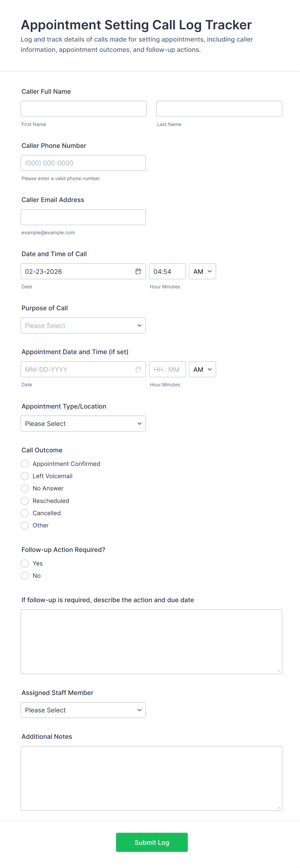This screenshot has height=868, width=300.
Task: Open Appointment Type/Location dropdown
Action: (x=83, y=424)
